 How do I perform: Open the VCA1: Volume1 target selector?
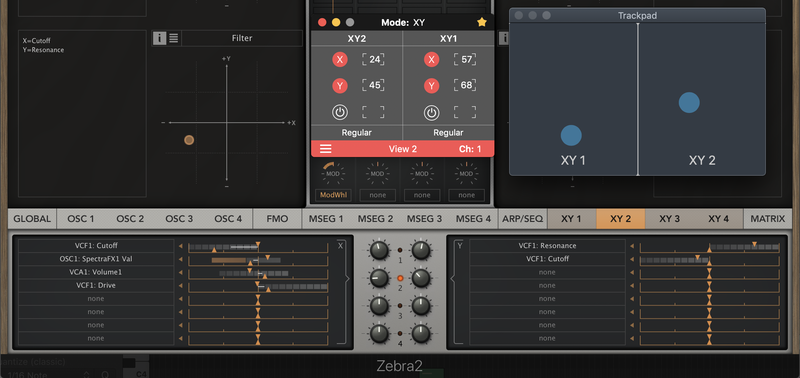point(96,272)
